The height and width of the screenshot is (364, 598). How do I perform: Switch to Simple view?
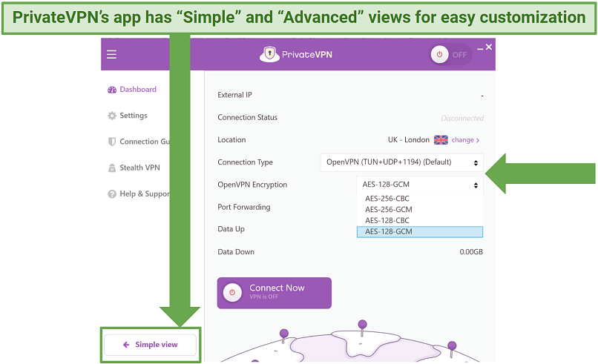[x=151, y=345]
